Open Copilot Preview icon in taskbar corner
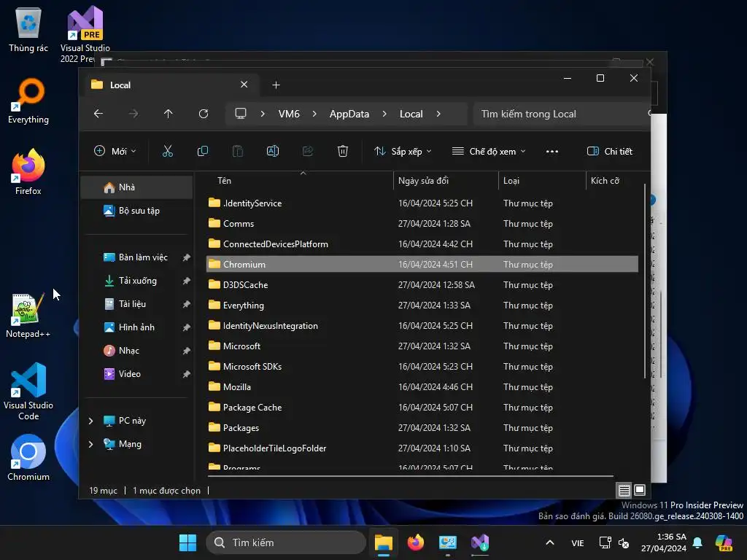This screenshot has height=560, width=747. pos(724,542)
